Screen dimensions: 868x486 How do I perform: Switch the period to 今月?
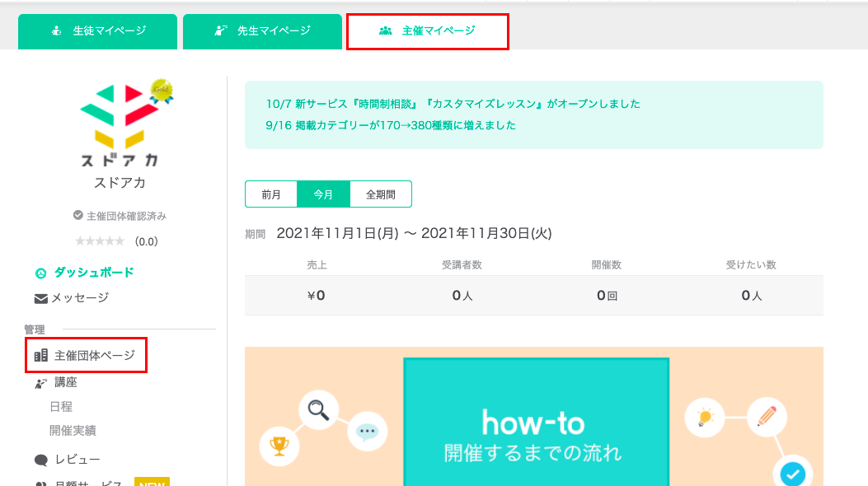[323, 194]
